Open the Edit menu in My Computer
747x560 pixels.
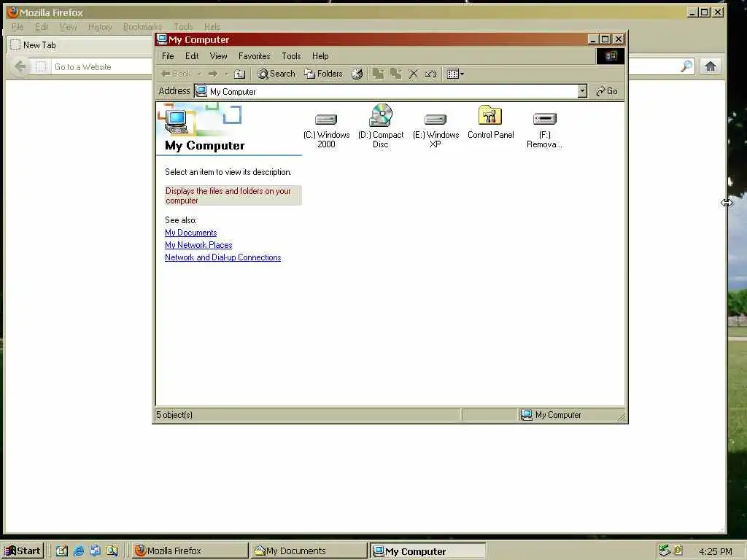(x=192, y=56)
